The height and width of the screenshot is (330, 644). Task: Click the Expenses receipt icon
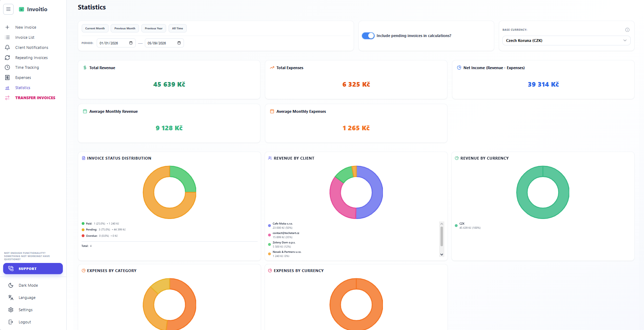tap(7, 78)
